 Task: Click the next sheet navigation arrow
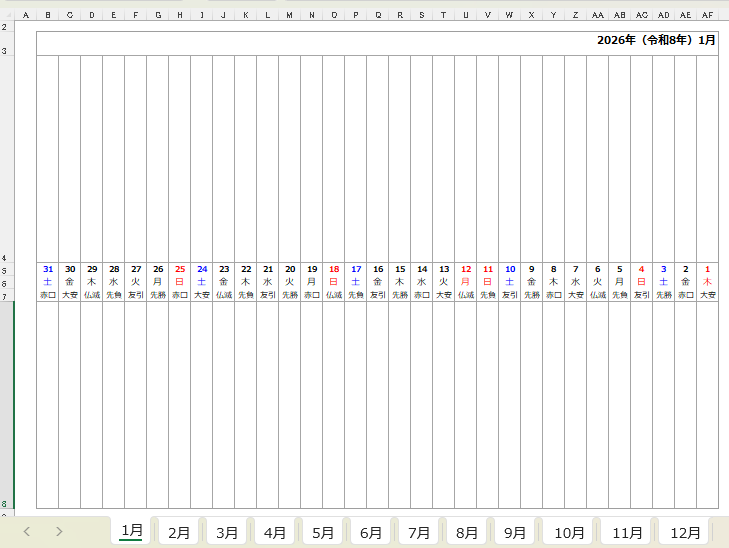pyautogui.click(x=59, y=532)
